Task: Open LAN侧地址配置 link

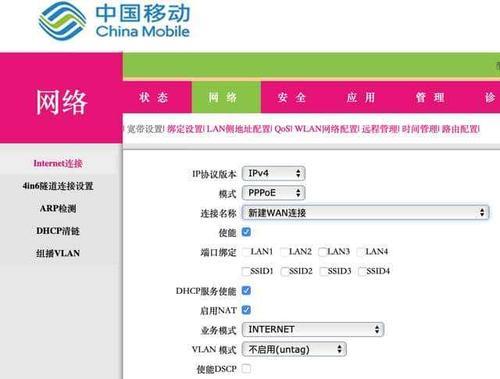Action: coord(239,129)
